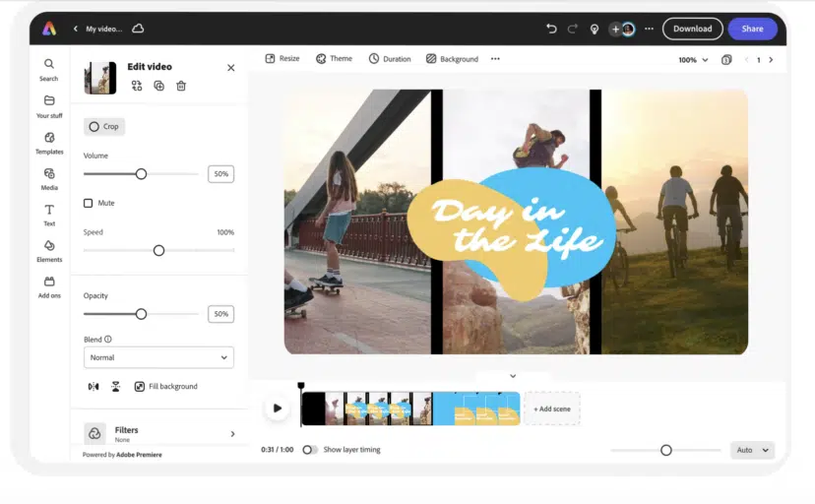This screenshot has height=504, width=815.
Task: Click the Download button
Action: pyautogui.click(x=692, y=29)
